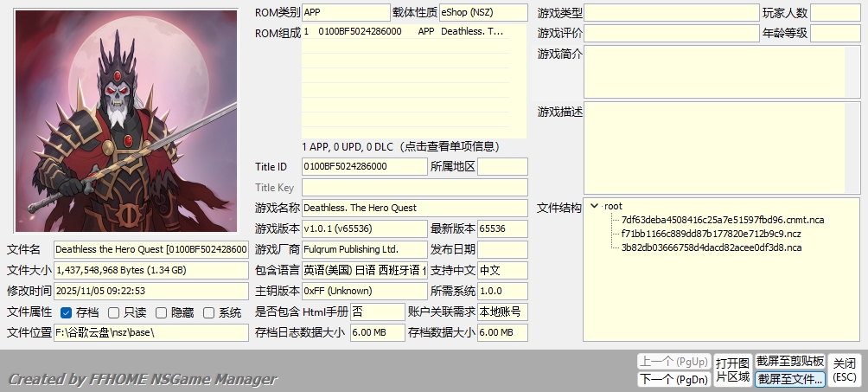
Task: Tick the 系统 system attribute checkbox
Action: tap(208, 312)
